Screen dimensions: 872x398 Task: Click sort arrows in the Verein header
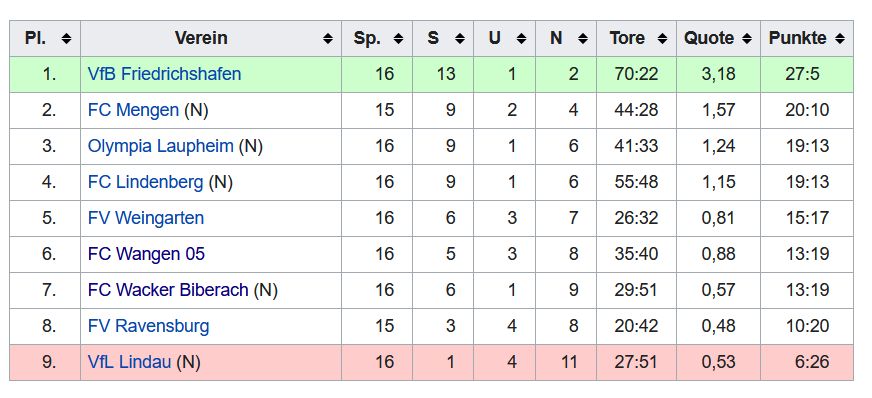point(328,39)
